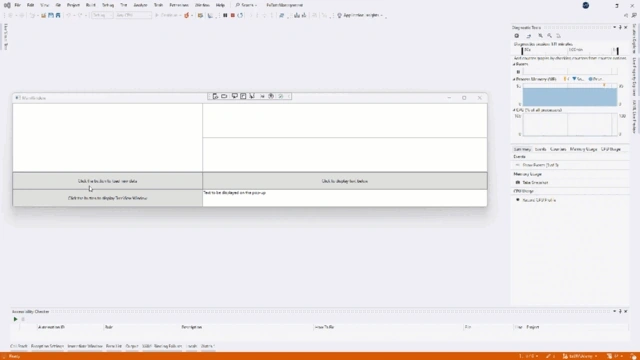Click button to display TreeView window

(107, 198)
